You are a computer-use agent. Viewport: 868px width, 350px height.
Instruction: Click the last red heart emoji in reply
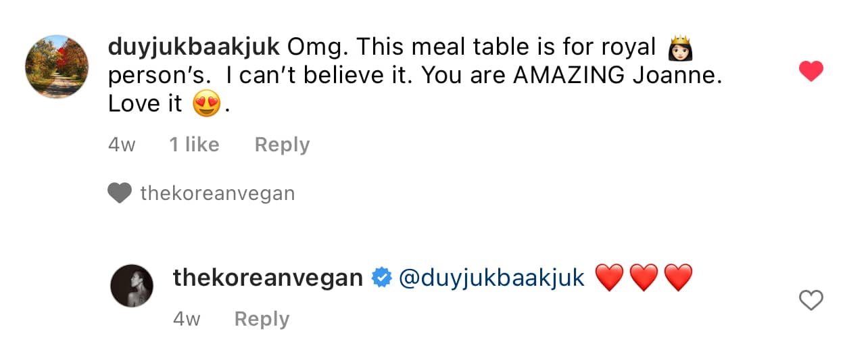point(678,278)
